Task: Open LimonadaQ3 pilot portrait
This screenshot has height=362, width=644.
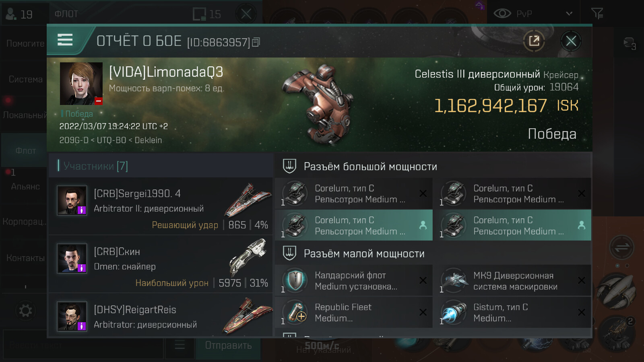Action: point(81,84)
